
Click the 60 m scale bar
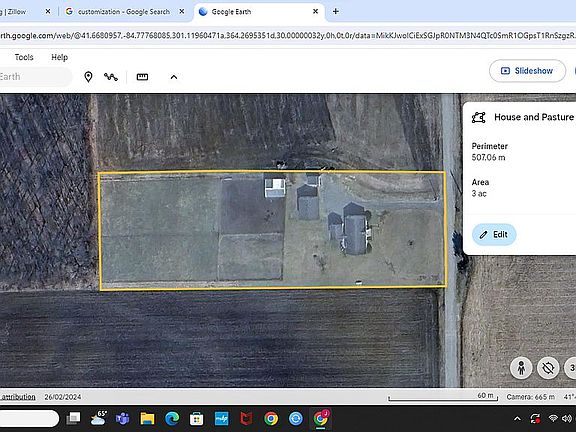(443, 397)
